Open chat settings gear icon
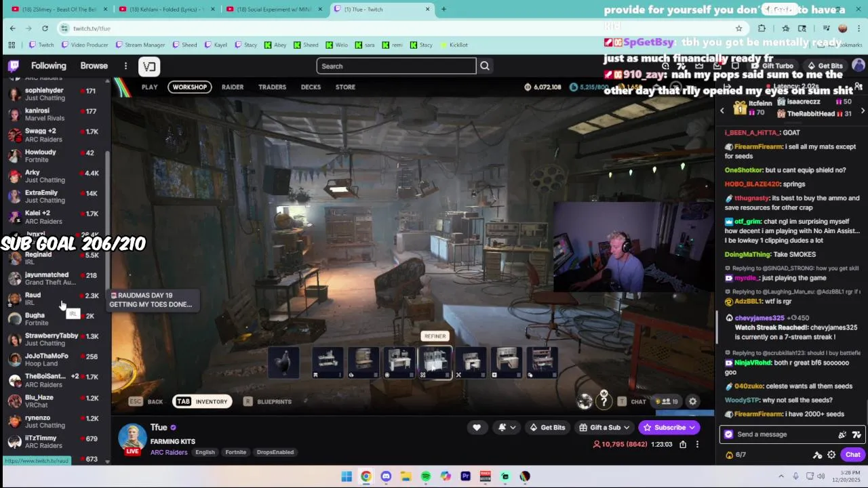This screenshot has height=488, width=868. click(x=831, y=455)
